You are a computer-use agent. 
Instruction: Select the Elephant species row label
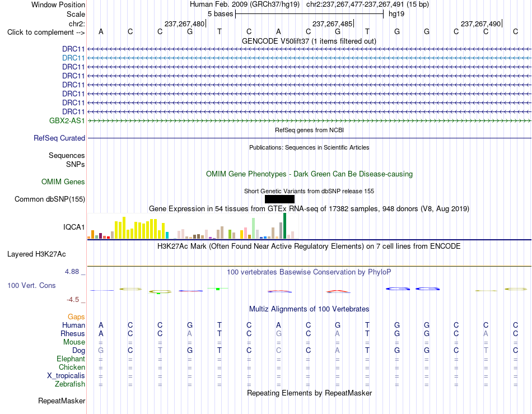point(71,359)
